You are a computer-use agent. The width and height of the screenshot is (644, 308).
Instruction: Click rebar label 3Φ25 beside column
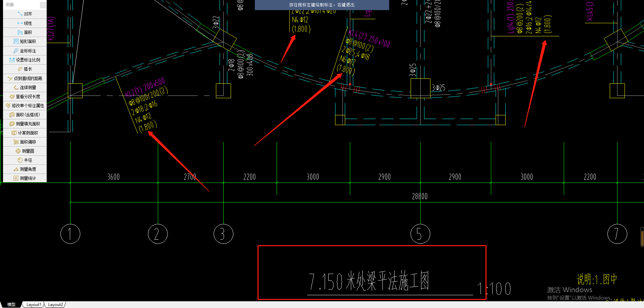(x=439, y=88)
